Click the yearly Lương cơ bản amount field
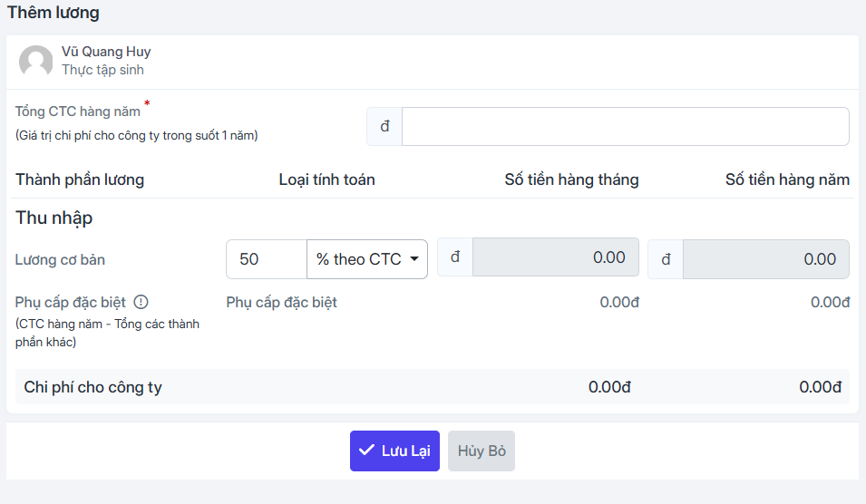 tap(766, 259)
